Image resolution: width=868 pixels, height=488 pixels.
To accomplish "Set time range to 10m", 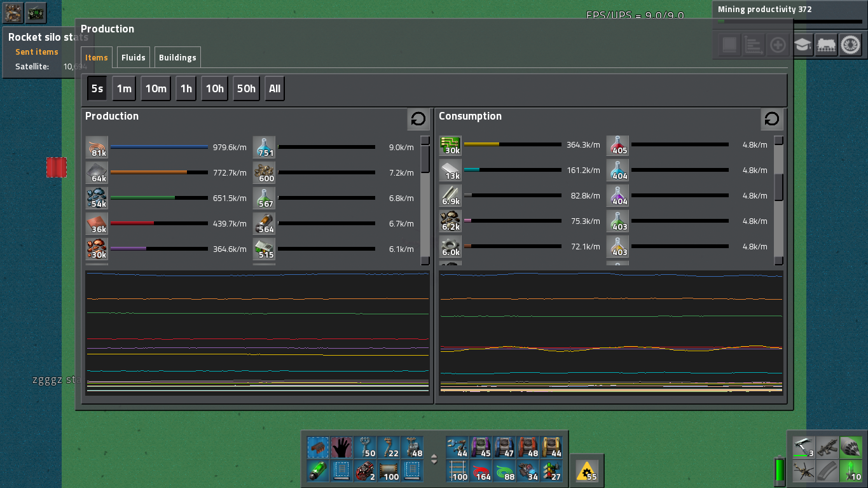I will click(x=156, y=88).
